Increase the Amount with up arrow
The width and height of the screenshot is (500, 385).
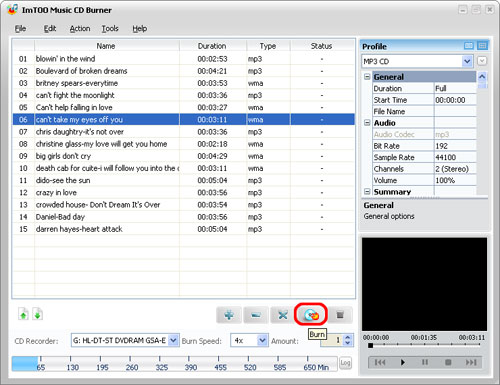pos(348,337)
